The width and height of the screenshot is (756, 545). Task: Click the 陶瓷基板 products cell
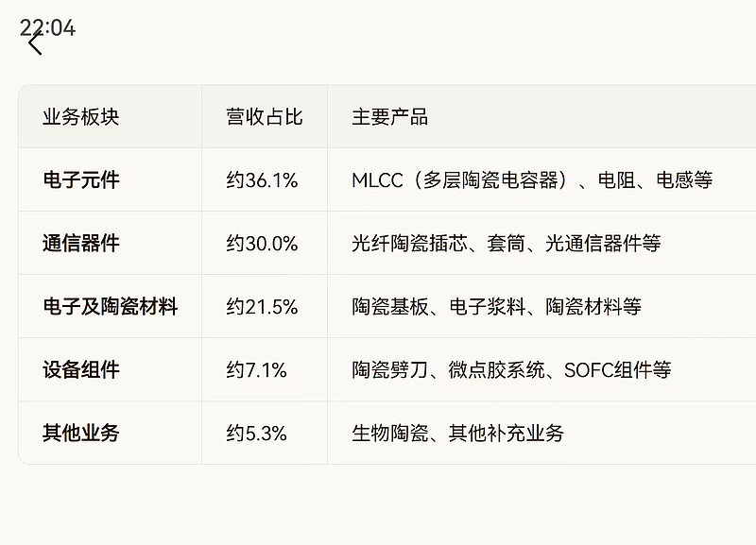pos(496,307)
